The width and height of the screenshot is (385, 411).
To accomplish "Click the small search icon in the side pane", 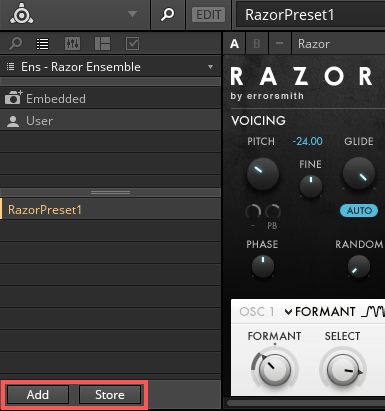I will [x=16, y=44].
